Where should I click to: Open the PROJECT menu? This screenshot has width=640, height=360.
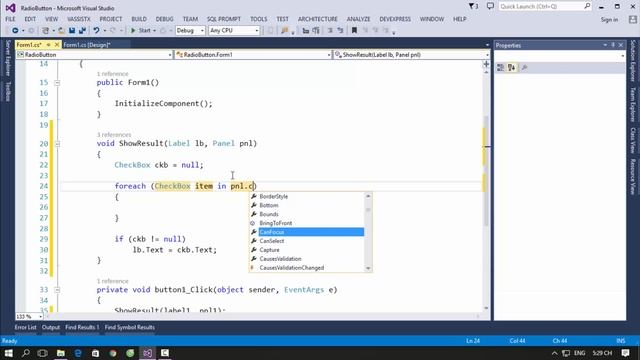(111, 19)
